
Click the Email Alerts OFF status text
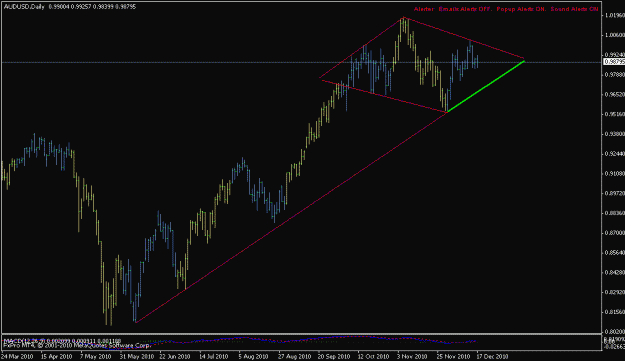tap(465, 9)
